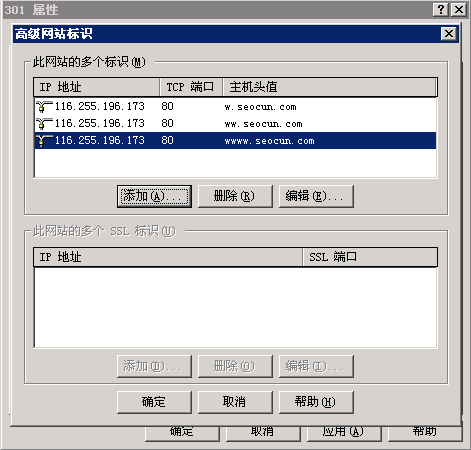471x450 pixels.
Task: Cancel with the dialog's 取消 button
Action: coord(235,402)
